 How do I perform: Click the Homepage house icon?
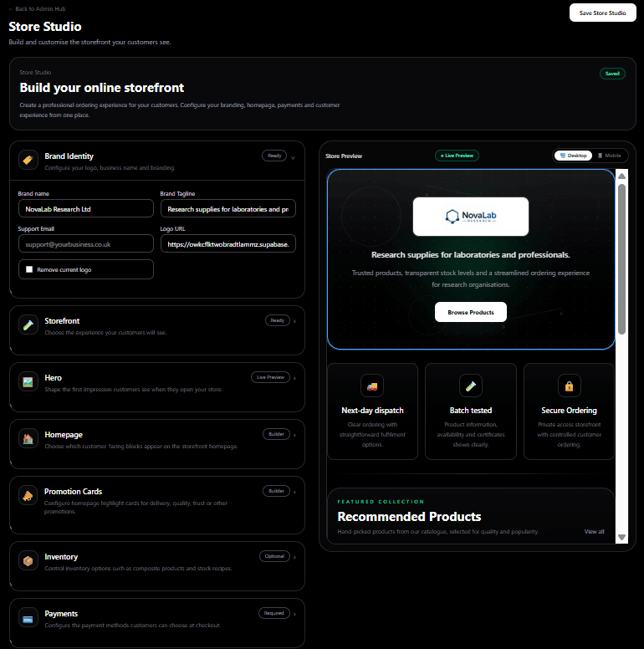point(28,439)
